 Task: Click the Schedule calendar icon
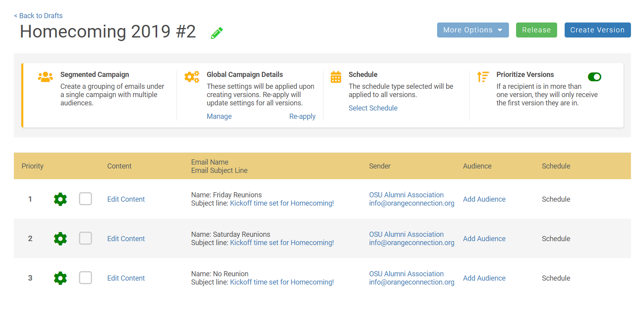click(336, 77)
